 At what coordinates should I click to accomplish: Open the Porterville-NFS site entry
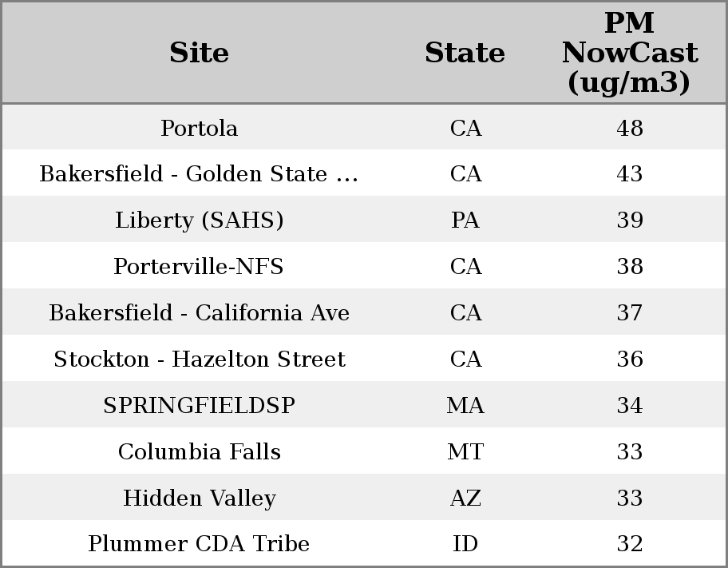(x=199, y=266)
